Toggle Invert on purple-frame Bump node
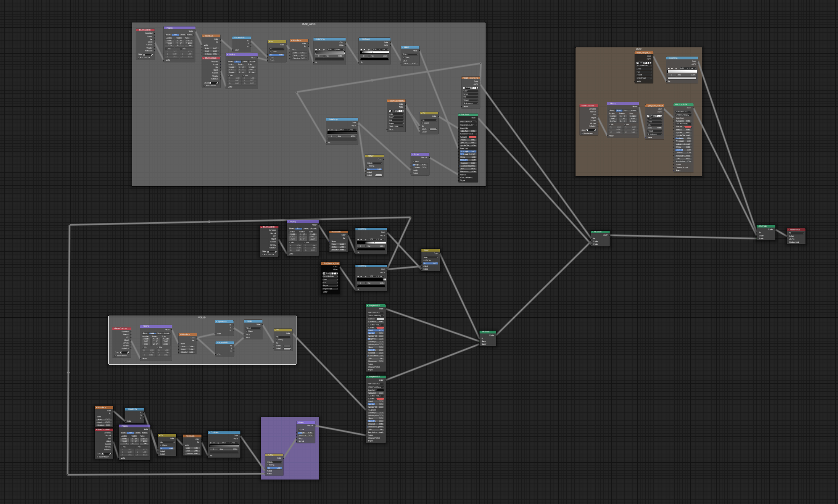 pos(299,430)
